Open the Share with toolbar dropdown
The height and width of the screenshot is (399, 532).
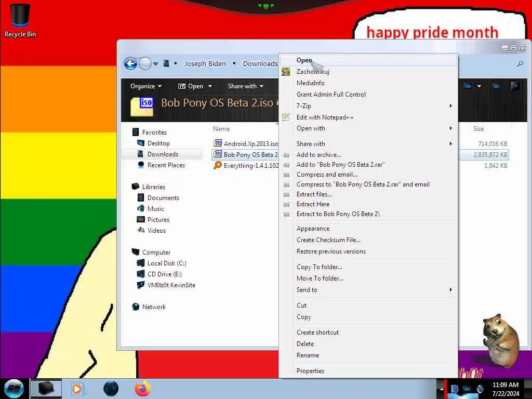click(x=246, y=86)
